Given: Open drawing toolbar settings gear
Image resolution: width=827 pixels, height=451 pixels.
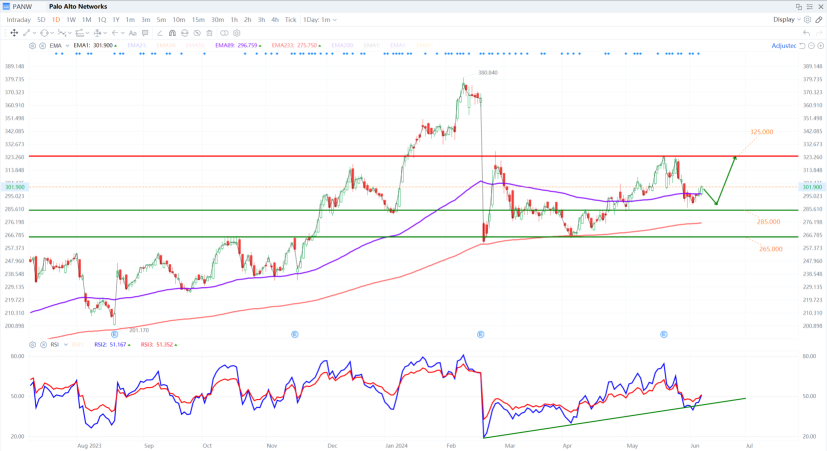Looking at the screenshot, I should (237, 33).
